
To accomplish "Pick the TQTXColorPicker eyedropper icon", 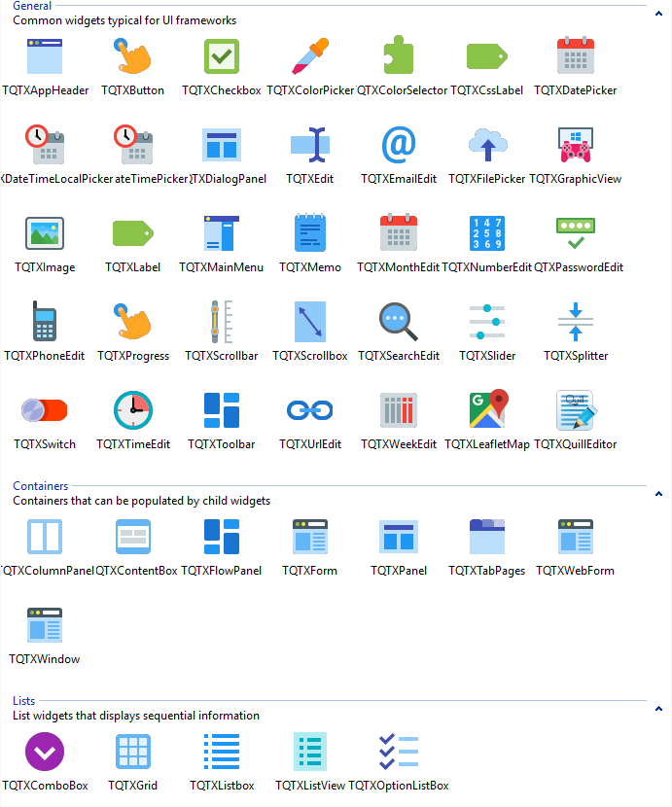I will pyautogui.click(x=310, y=56).
